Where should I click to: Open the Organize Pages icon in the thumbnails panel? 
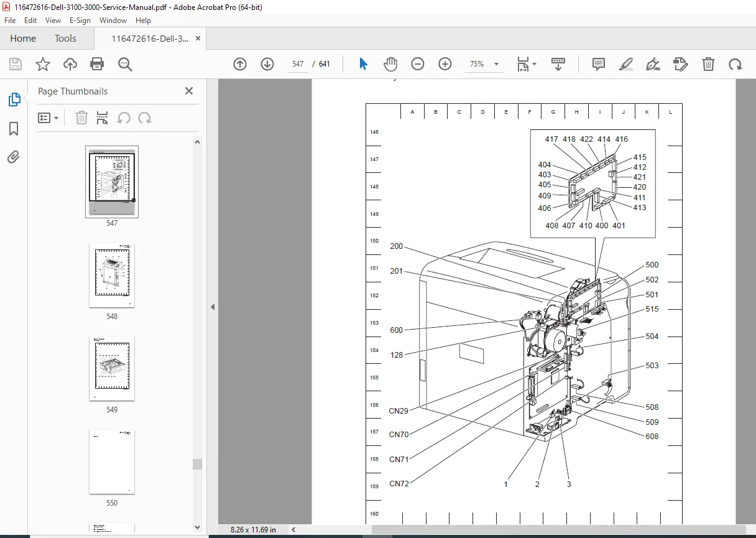[103, 118]
